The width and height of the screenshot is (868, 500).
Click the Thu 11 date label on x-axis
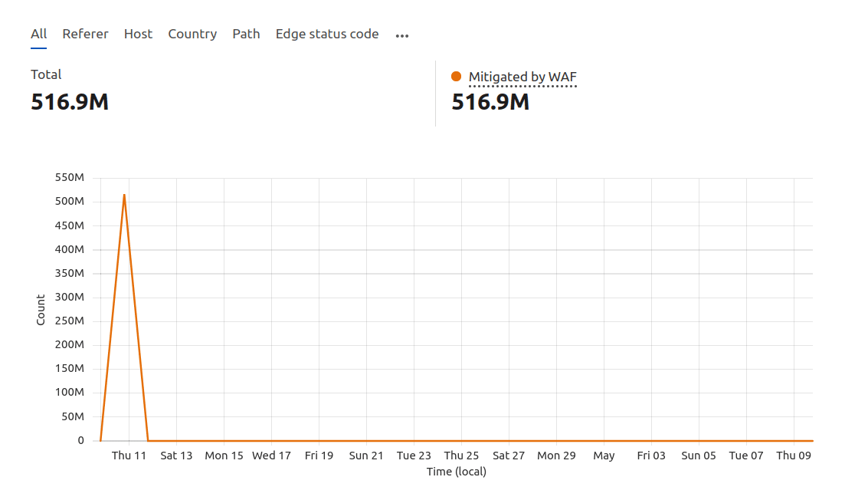click(128, 455)
